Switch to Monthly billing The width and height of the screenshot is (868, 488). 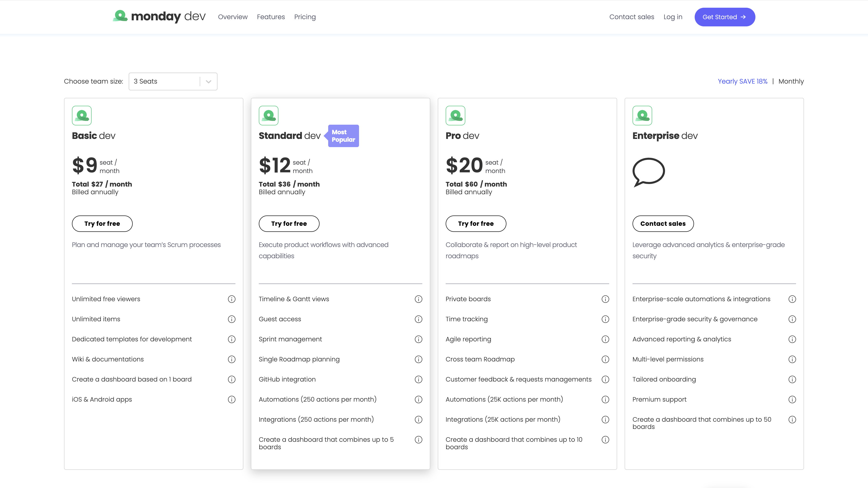[x=791, y=81]
